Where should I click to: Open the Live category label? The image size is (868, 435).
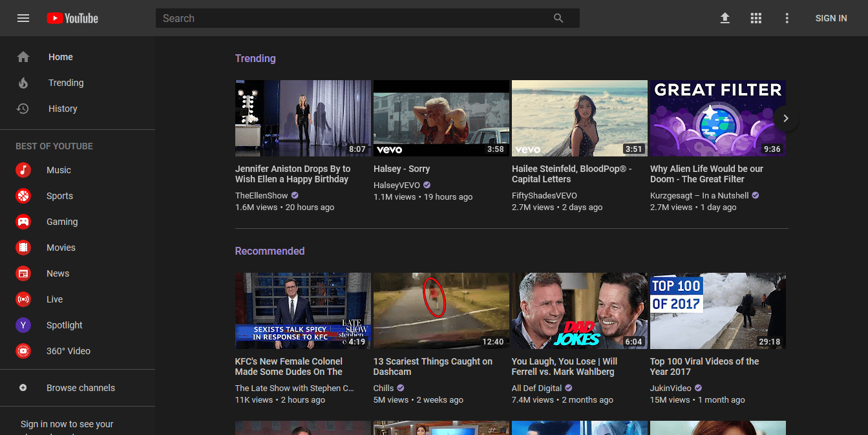click(x=54, y=299)
